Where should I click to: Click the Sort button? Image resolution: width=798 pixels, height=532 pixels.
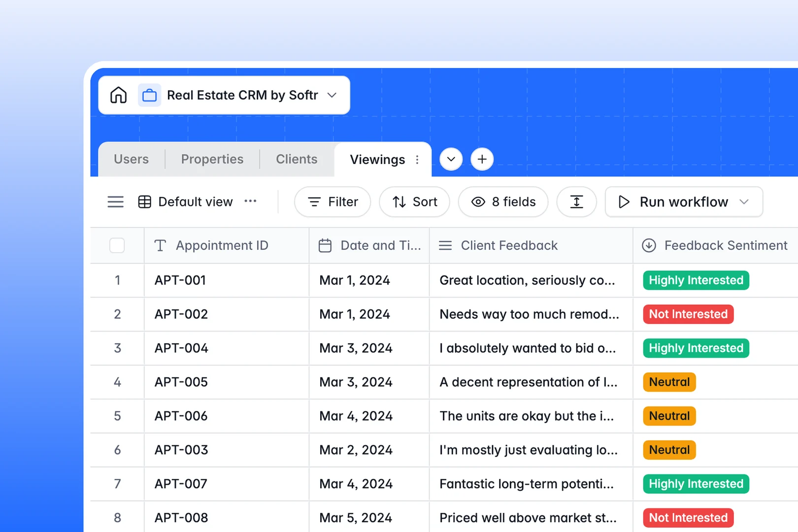click(x=414, y=202)
